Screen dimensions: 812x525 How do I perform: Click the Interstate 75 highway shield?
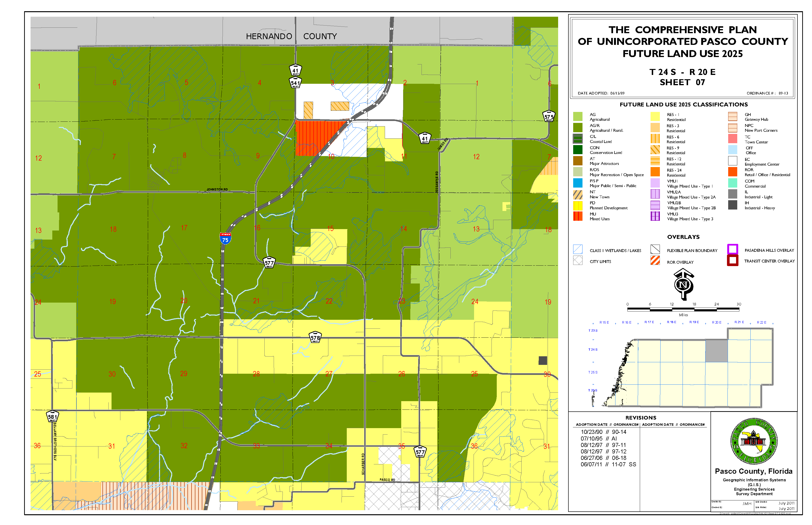pos(225,238)
